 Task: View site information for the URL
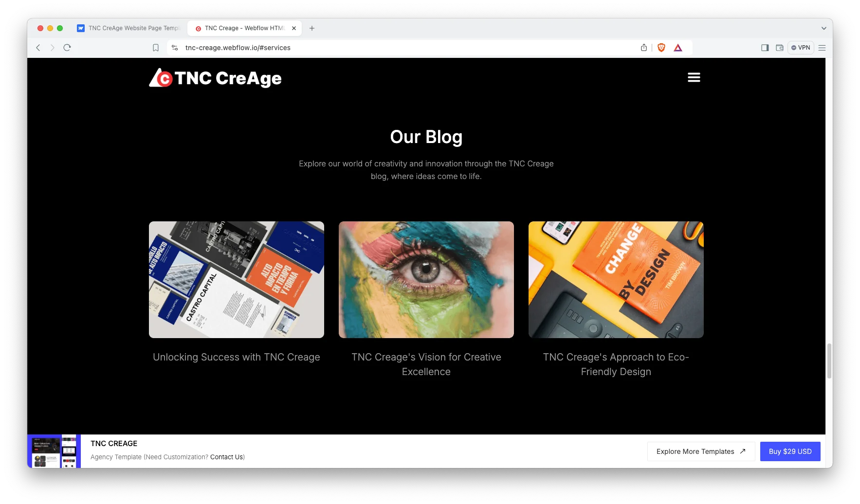[x=175, y=48]
